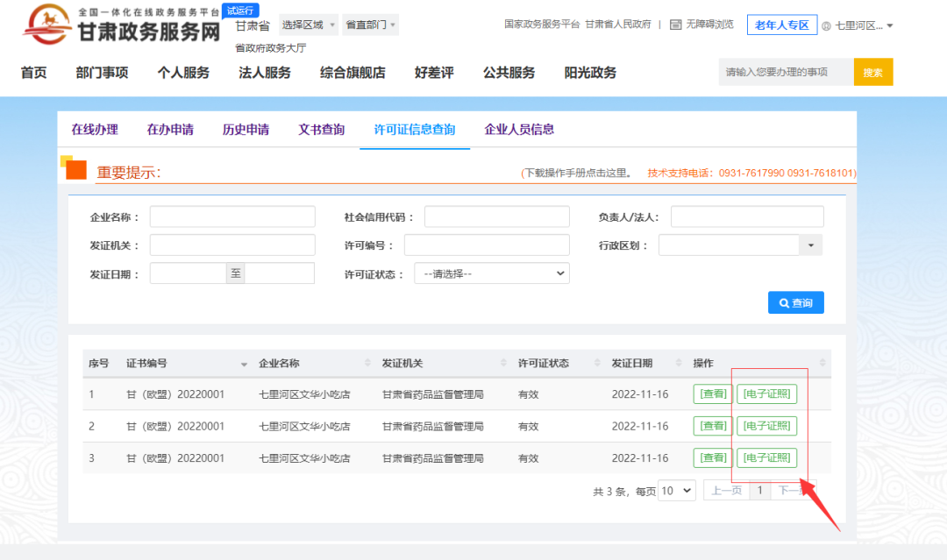Click the 企业名称 input field
The width and height of the screenshot is (947, 560).
(231, 216)
